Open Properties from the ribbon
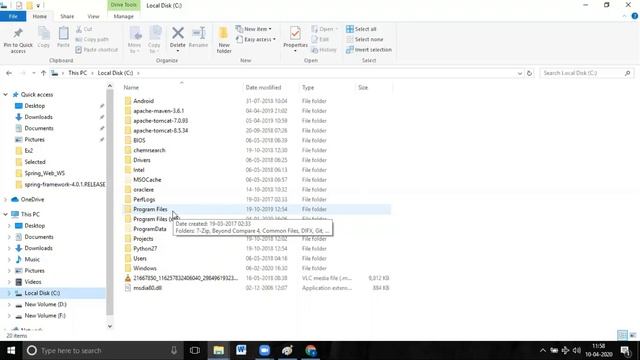640x360 pixels. (x=295, y=40)
